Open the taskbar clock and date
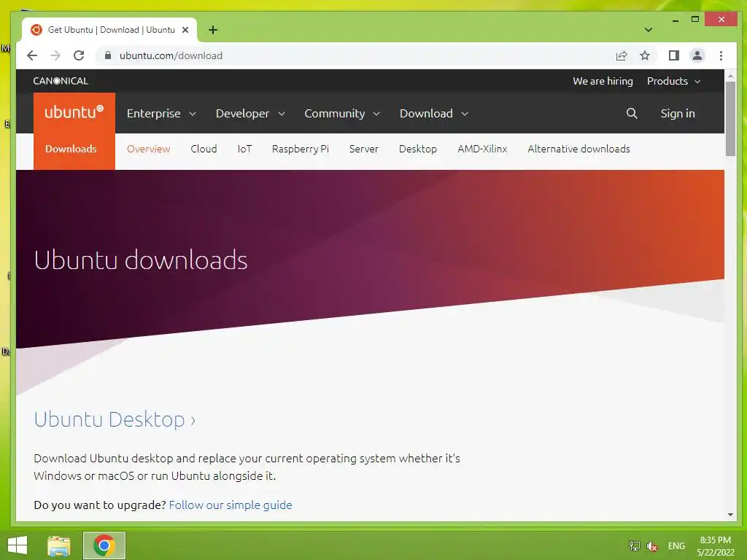This screenshot has width=747, height=560. click(x=715, y=546)
